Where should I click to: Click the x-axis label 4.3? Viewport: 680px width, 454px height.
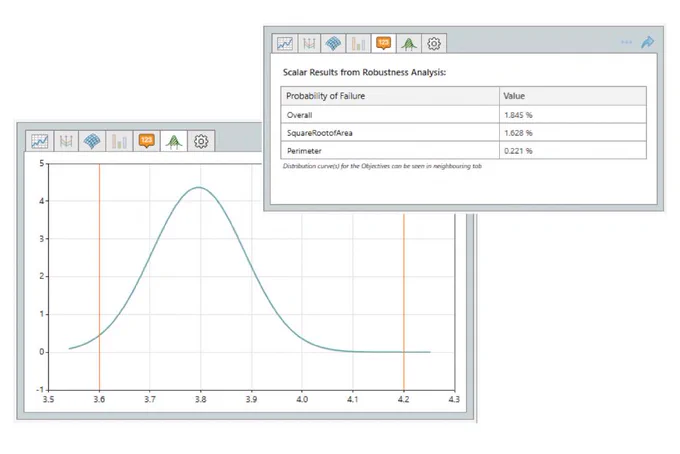click(x=454, y=399)
